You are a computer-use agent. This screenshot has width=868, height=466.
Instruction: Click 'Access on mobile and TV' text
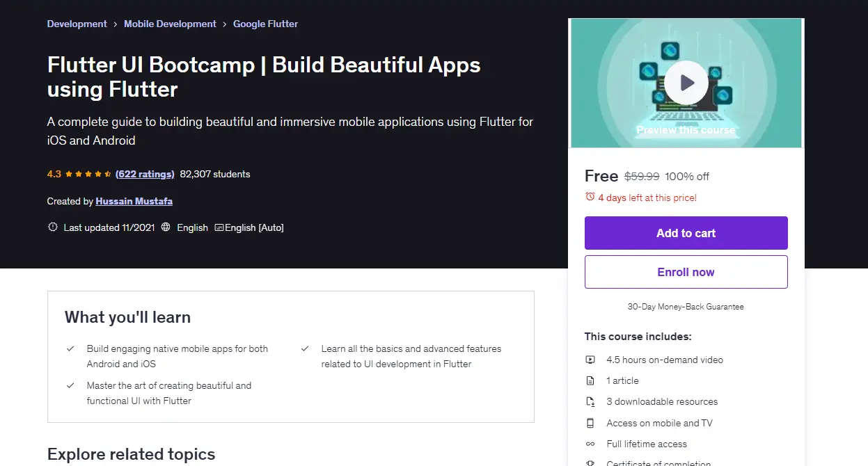[659, 423]
